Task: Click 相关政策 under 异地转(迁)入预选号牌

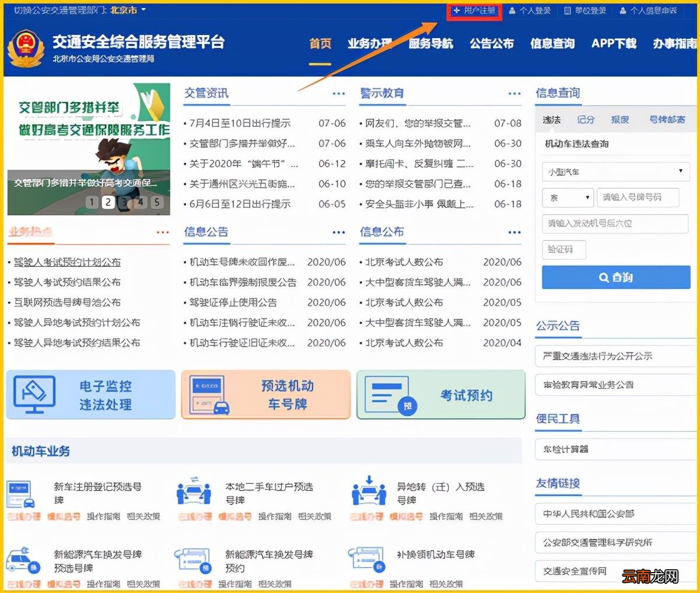Action: 486,517
